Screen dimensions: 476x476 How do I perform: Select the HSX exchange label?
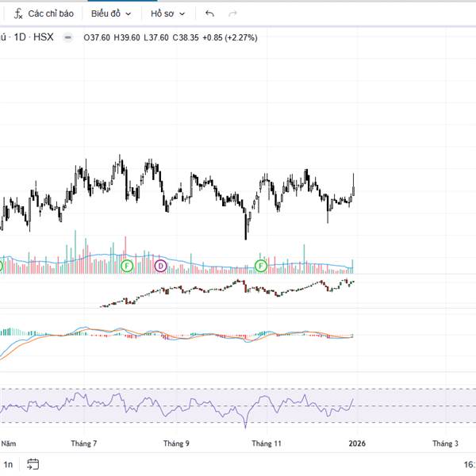44,37
